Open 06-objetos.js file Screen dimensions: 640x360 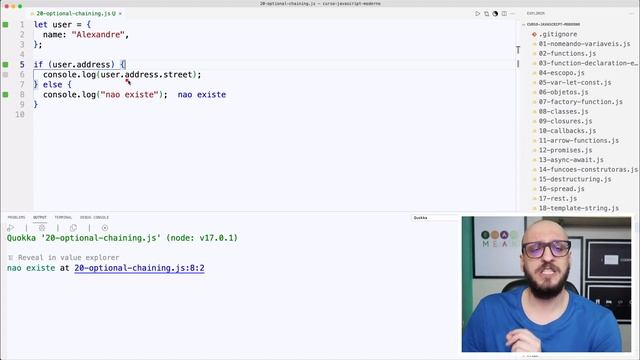pos(563,92)
